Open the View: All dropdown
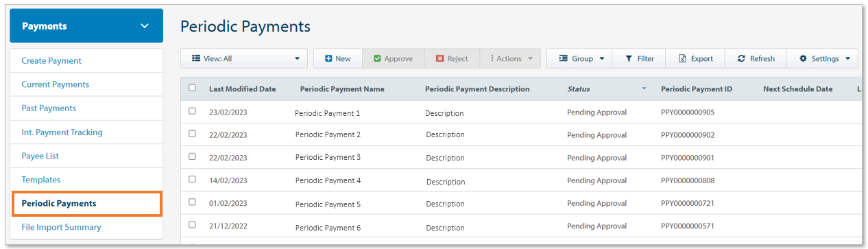 click(x=244, y=58)
